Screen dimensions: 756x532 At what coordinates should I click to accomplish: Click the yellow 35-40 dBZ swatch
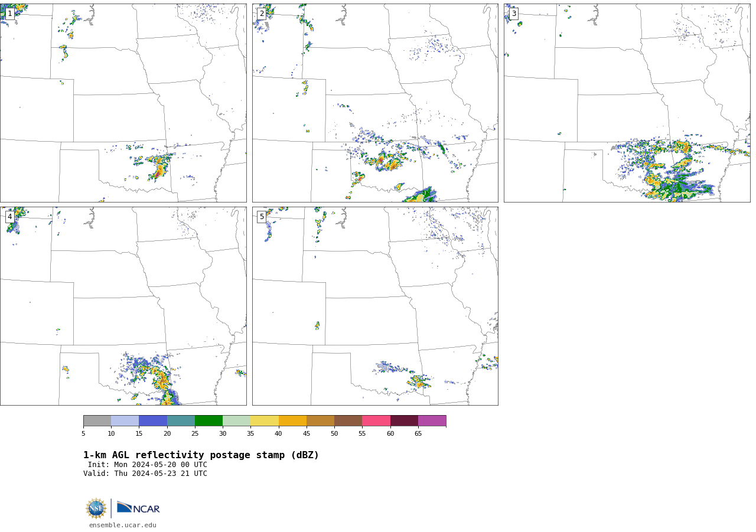point(265,421)
